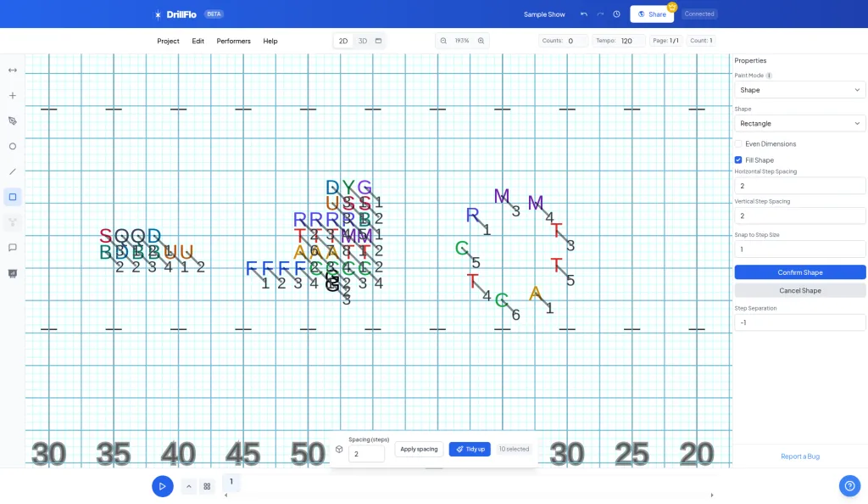868x504 pixels.
Task: Select the line tool
Action: 12,171
